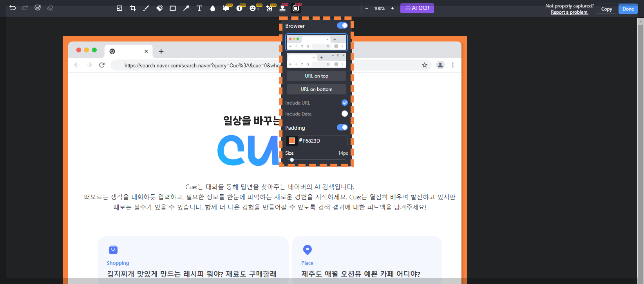Redo the last undone edit
644x284 pixels.
coord(25,8)
